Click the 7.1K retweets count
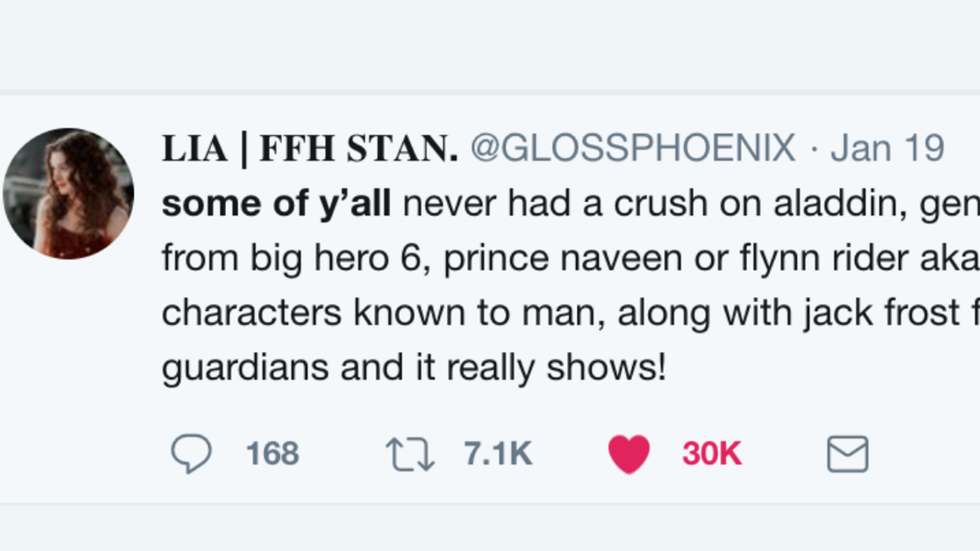980x551 pixels. [x=499, y=453]
